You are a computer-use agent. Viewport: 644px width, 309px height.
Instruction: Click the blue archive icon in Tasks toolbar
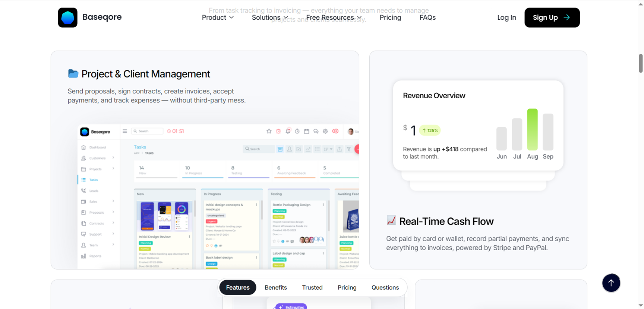pyautogui.click(x=280, y=149)
